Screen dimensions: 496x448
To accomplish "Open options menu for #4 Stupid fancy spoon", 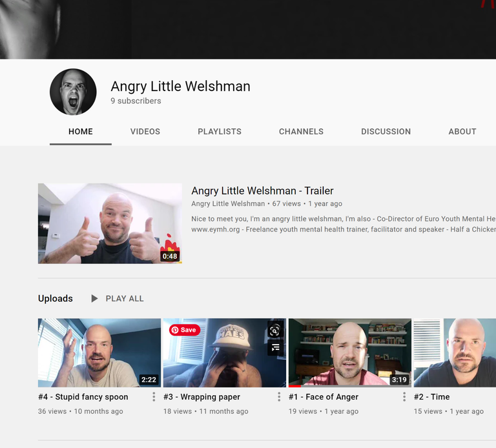I will 154,397.
